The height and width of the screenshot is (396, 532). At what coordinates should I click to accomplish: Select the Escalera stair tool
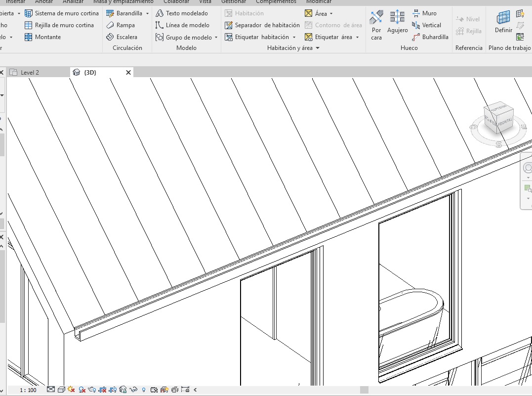coord(122,37)
